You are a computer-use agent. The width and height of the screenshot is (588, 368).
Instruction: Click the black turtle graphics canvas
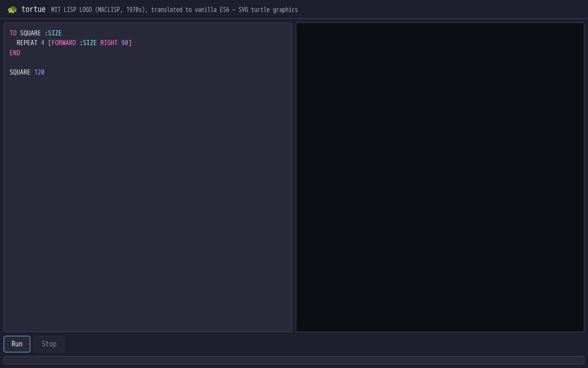pyautogui.click(x=440, y=177)
